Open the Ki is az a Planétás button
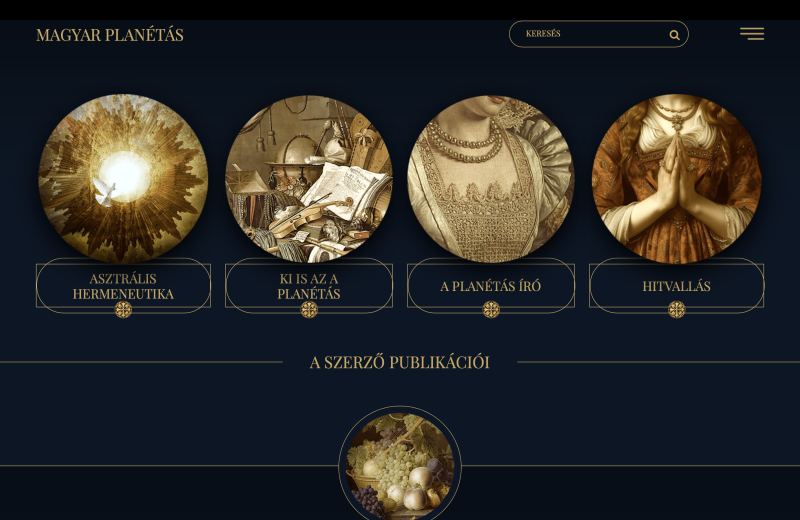800x520 pixels. pyautogui.click(x=309, y=286)
